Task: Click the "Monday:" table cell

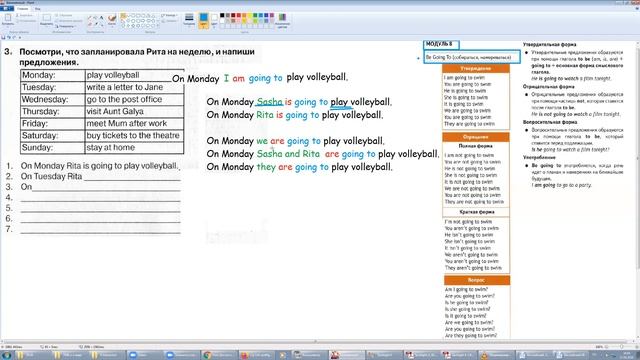Action: [53, 75]
